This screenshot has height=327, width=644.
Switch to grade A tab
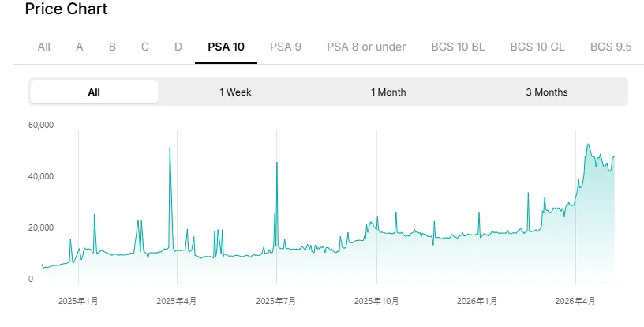tap(79, 47)
